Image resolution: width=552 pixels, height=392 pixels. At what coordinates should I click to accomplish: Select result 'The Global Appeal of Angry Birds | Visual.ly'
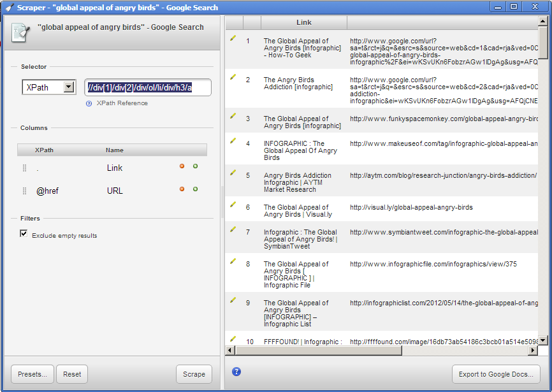pyautogui.click(x=298, y=211)
